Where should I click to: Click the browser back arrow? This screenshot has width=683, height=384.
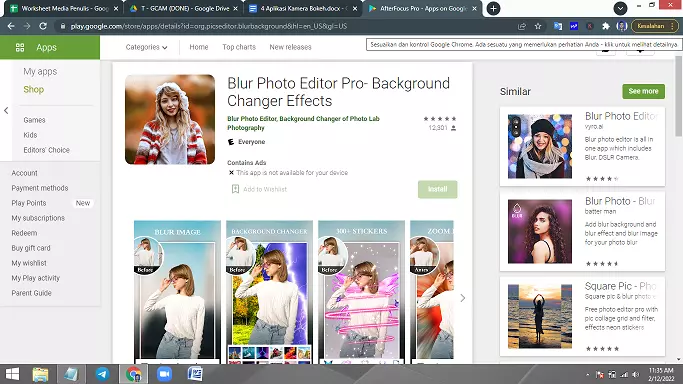pos(11,26)
